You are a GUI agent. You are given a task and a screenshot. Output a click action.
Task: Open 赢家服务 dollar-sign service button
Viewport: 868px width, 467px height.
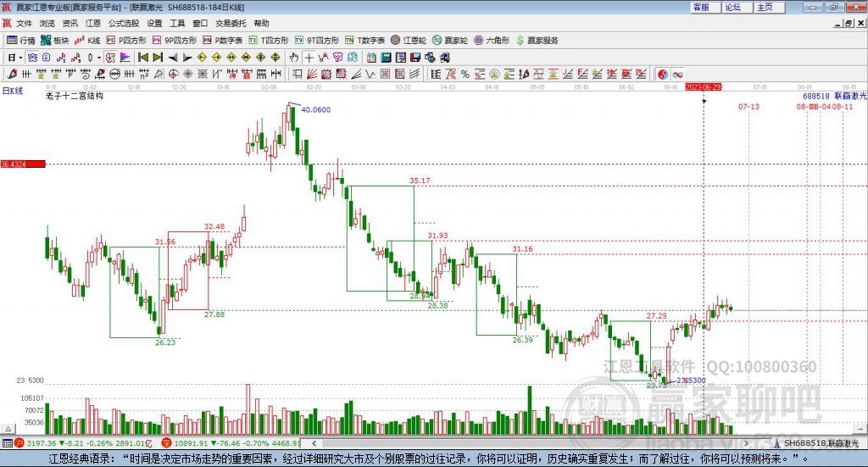(537, 41)
